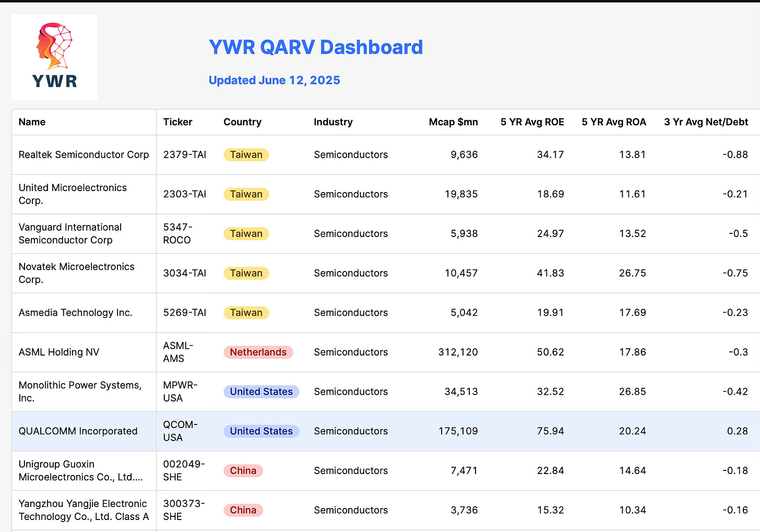Viewport: 760px width, 532px height.
Task: Click ROA value 26.75
Action: coord(632,273)
